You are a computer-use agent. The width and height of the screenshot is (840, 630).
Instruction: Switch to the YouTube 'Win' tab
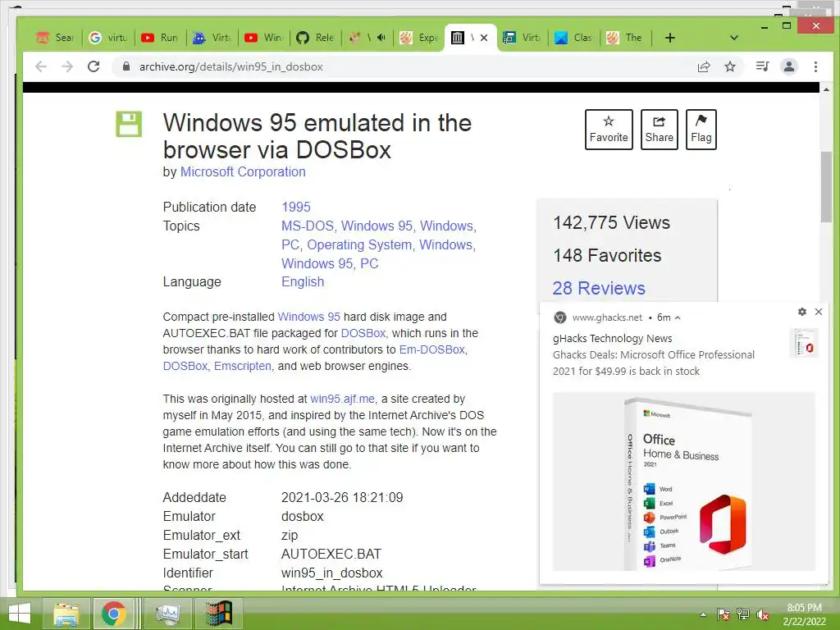pyautogui.click(x=263, y=38)
